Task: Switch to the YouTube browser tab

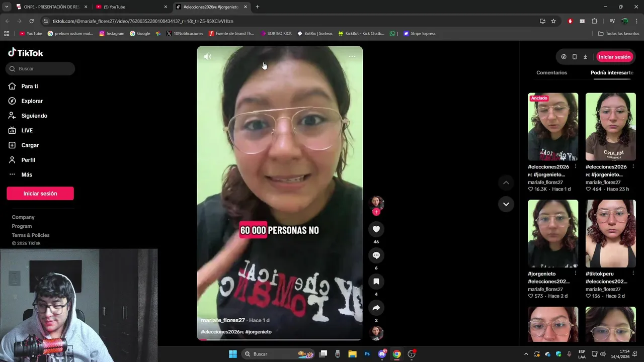Action: point(132,7)
